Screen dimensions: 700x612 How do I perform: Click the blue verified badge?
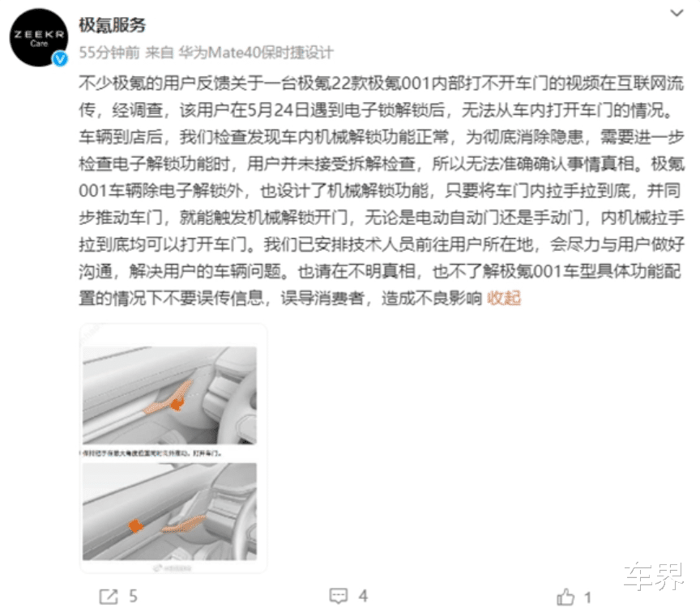click(x=60, y=59)
